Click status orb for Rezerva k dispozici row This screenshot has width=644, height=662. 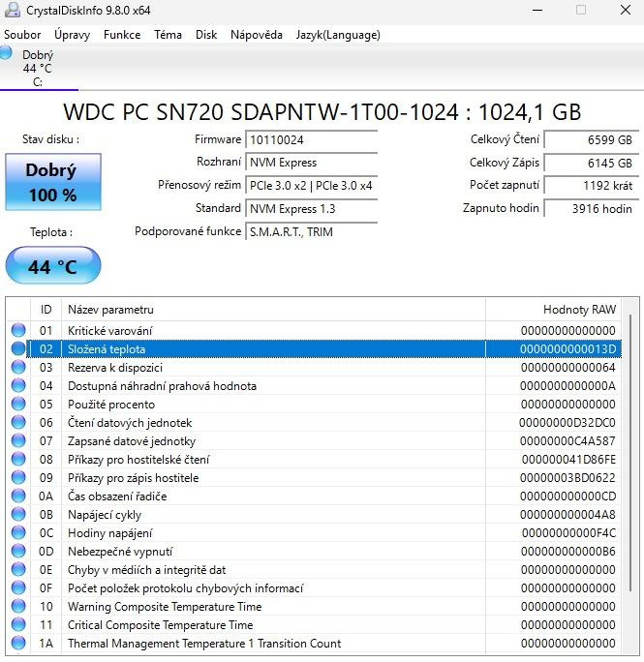point(18,368)
